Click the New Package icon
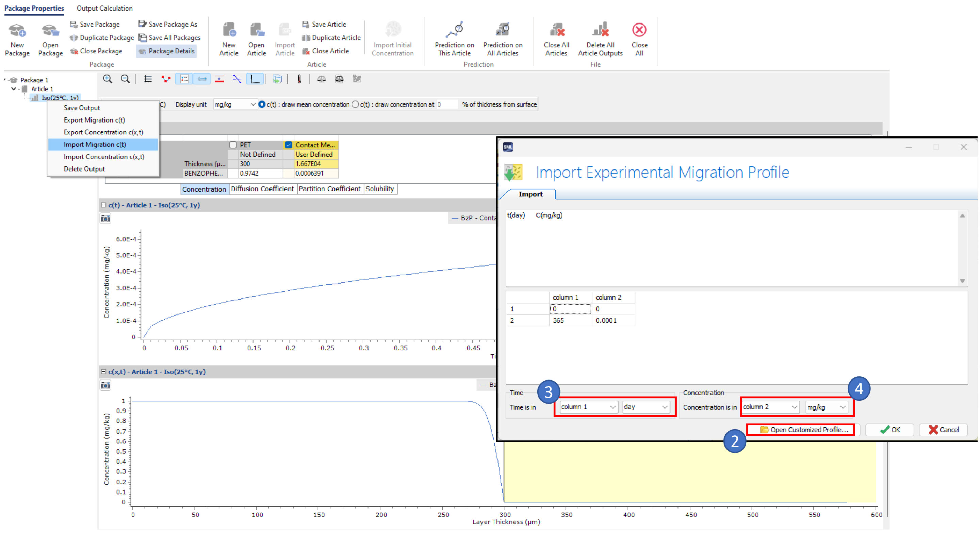 17,30
